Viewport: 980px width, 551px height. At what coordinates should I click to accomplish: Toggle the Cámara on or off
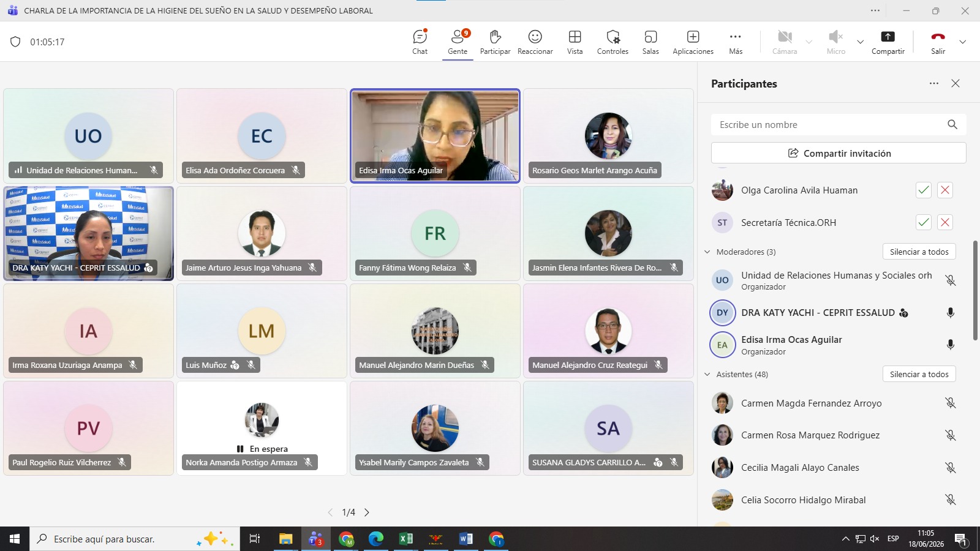785,42
